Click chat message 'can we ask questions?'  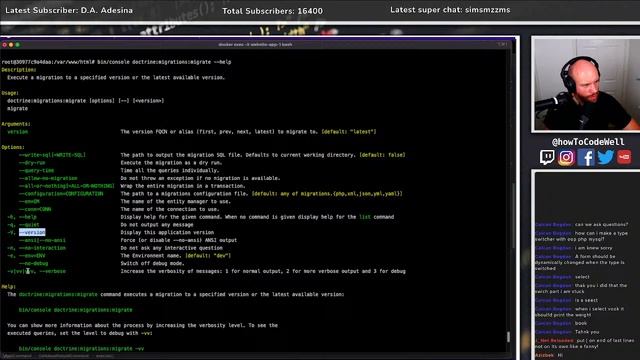tap(601, 224)
